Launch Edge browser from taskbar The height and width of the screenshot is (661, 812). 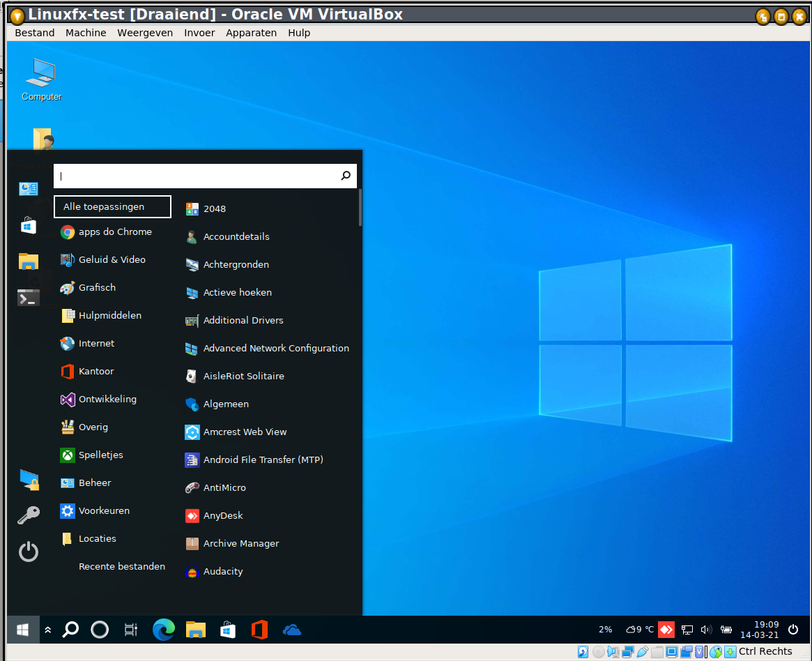click(164, 630)
